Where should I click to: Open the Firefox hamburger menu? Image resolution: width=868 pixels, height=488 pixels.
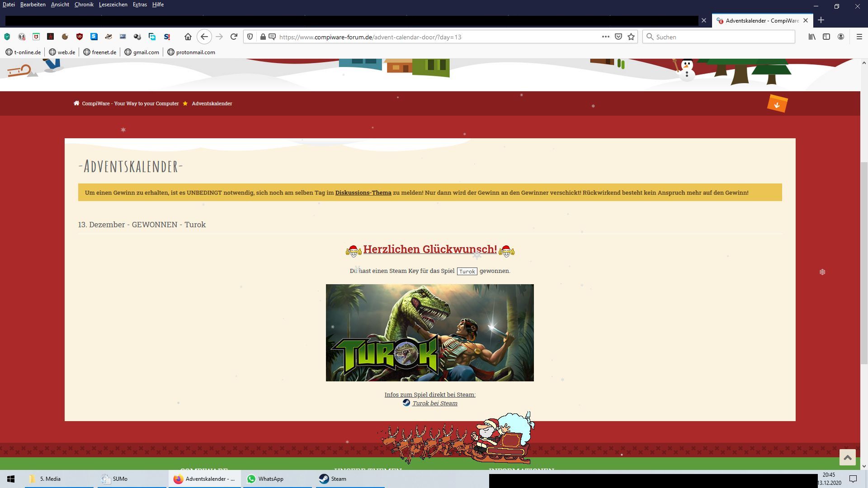tap(859, 37)
